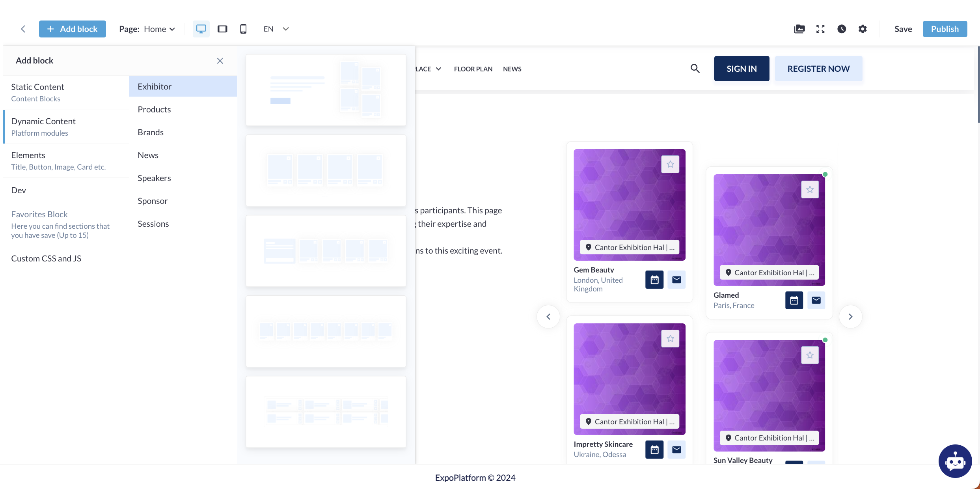This screenshot has width=980, height=489.
Task: Favorite the Glamed card star
Action: pos(810,190)
